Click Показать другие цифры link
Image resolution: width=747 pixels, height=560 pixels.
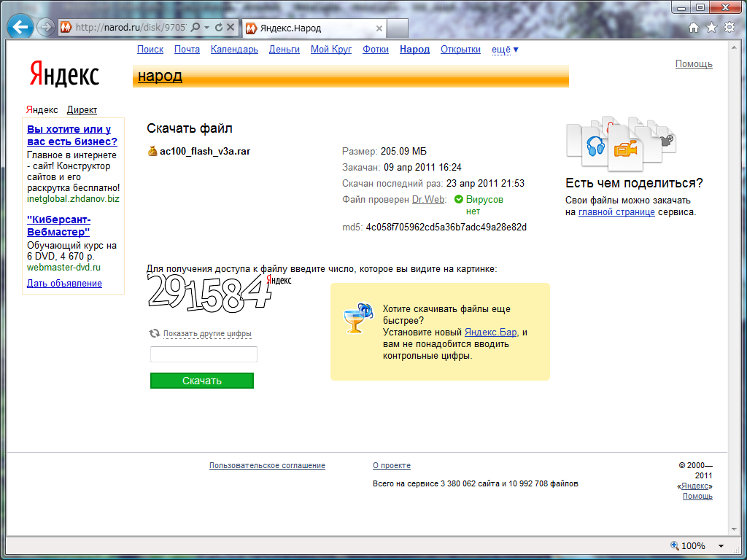tap(207, 334)
